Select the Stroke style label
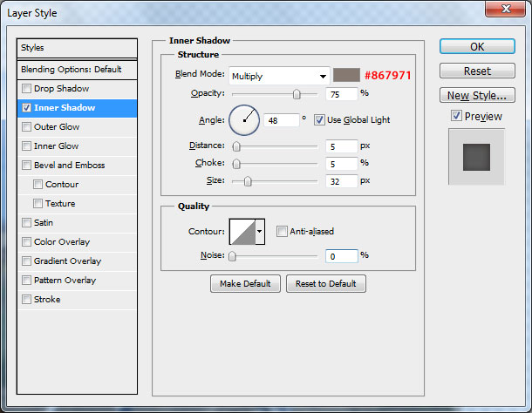The width and height of the screenshot is (532, 413). point(47,300)
